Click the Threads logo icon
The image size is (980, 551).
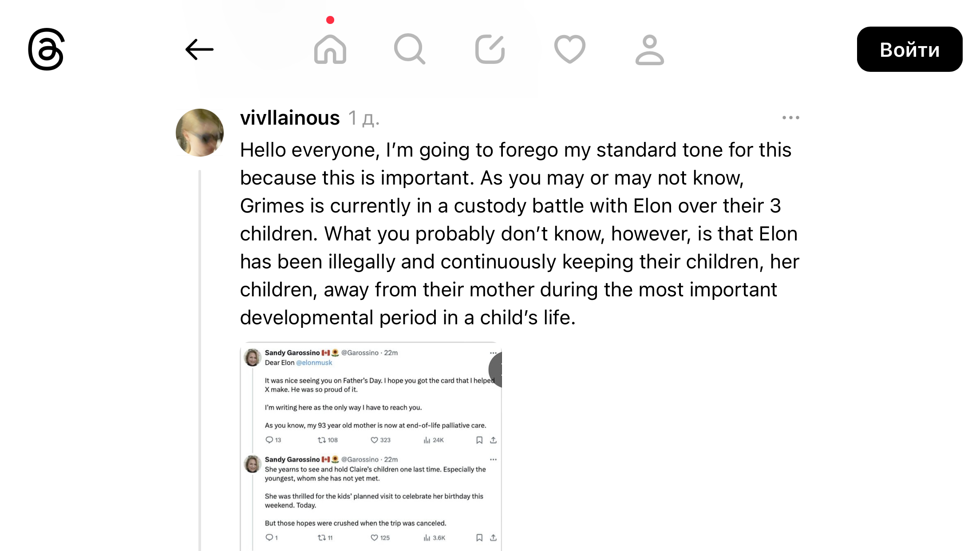46,49
